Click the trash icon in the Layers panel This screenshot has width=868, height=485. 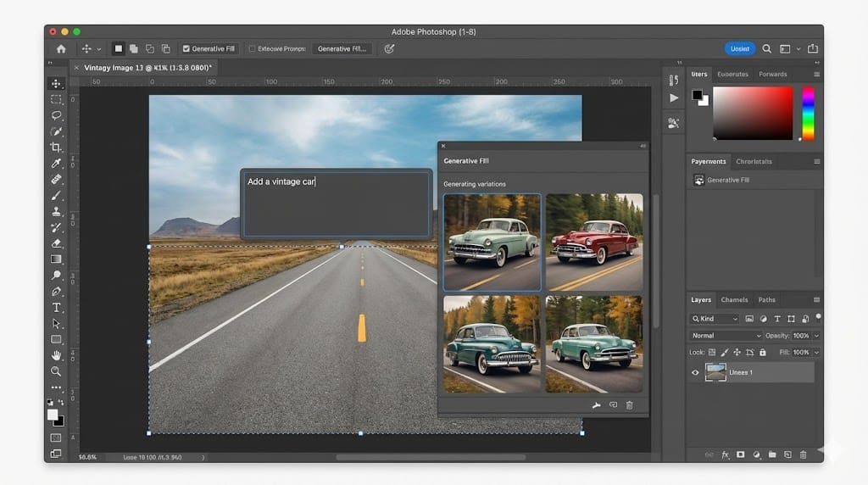click(x=804, y=454)
